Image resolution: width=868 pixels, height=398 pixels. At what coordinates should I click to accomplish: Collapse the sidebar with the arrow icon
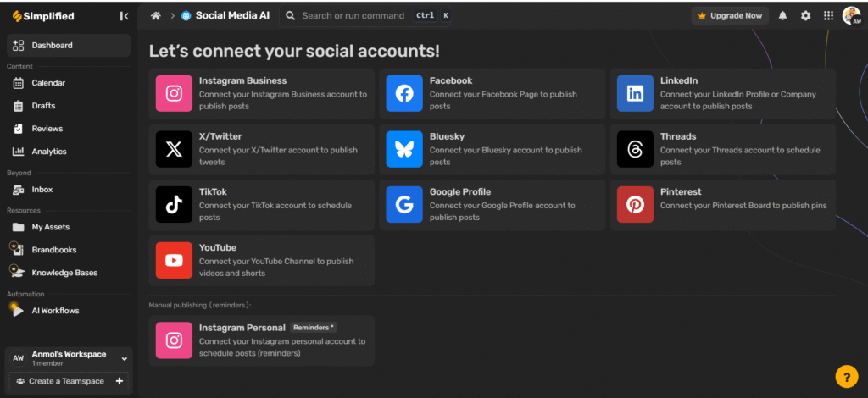click(124, 16)
